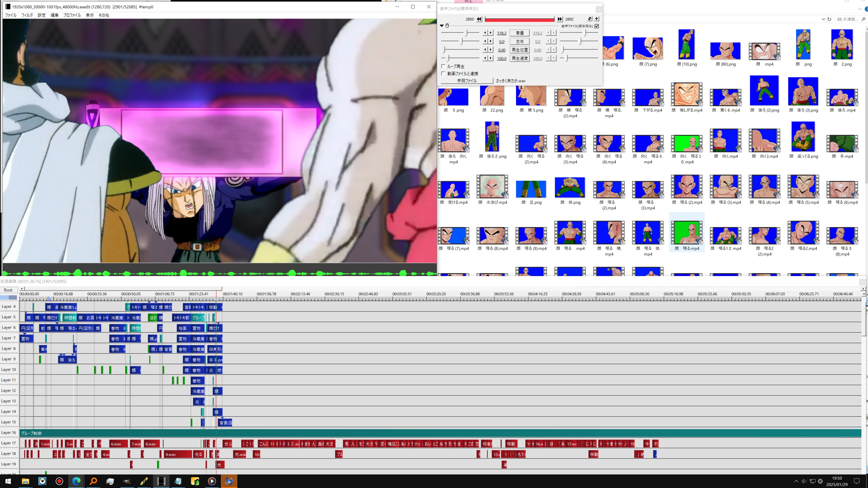Open the 編集 menu
Viewport: 868px width, 488px height.
(x=54, y=15)
